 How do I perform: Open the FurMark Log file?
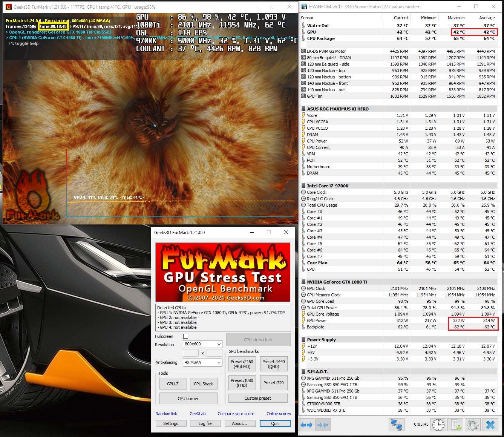pyautogui.click(x=205, y=423)
